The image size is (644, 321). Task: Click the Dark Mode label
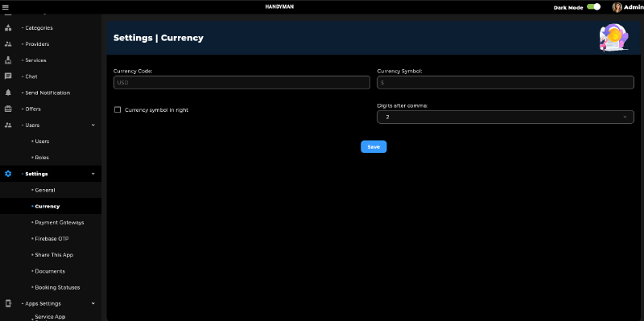coord(568,7)
